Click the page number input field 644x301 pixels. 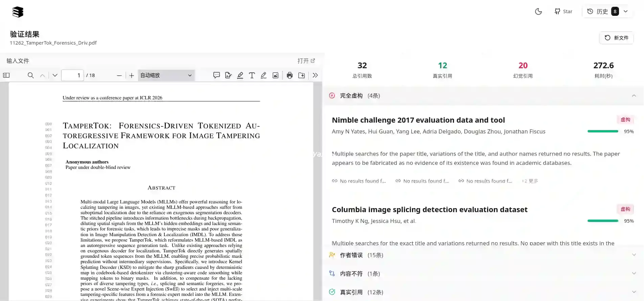pos(72,75)
